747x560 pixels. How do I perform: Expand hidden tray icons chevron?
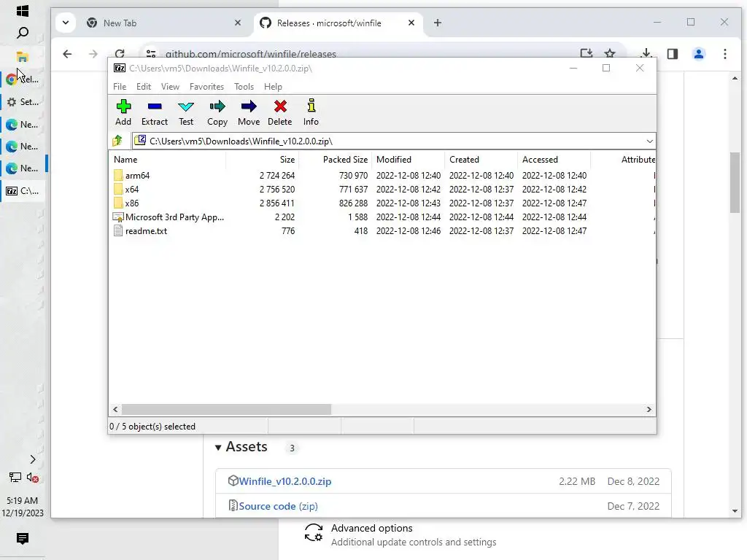32,459
